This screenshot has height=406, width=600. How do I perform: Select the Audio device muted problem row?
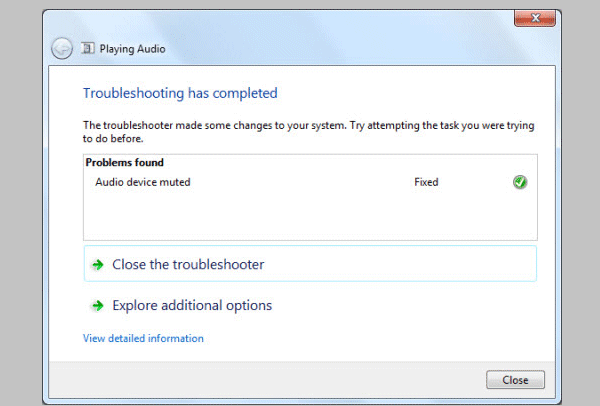142,182
